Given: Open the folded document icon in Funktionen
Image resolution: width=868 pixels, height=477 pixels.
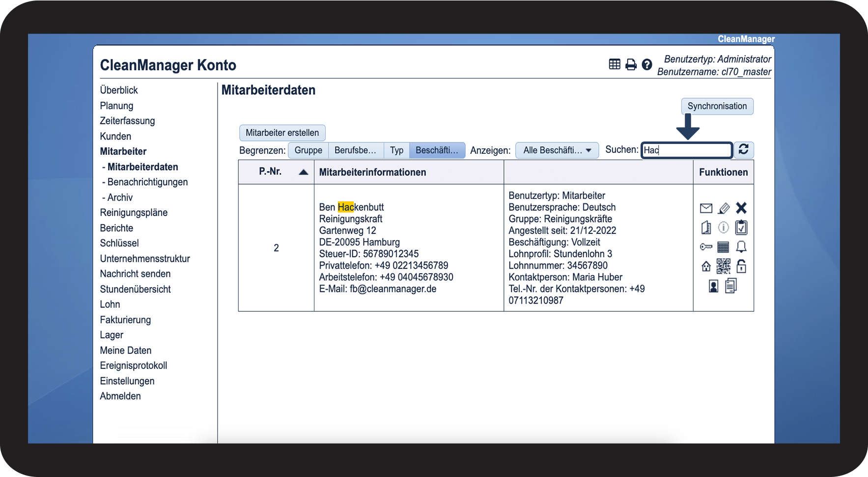Looking at the screenshot, I should coord(706,227).
